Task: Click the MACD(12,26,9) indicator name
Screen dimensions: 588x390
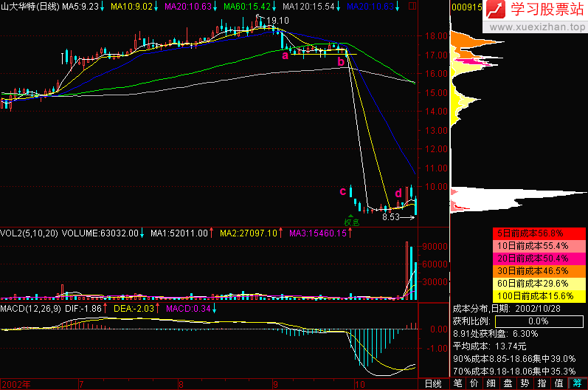Action: pyautogui.click(x=30, y=309)
